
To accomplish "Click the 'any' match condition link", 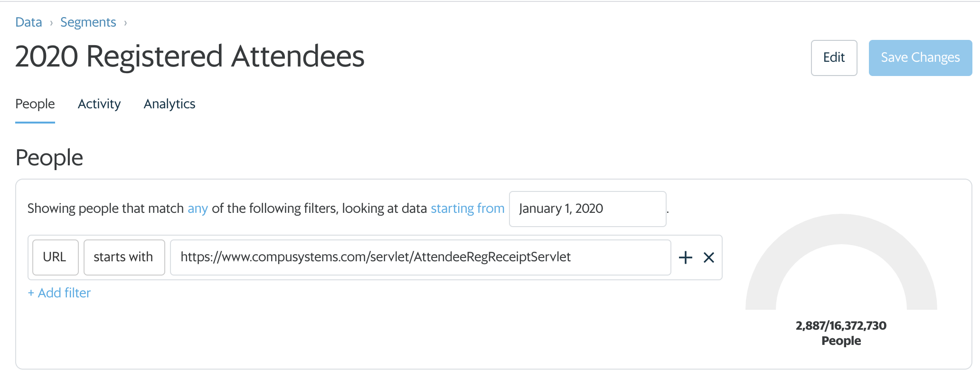I will 197,208.
